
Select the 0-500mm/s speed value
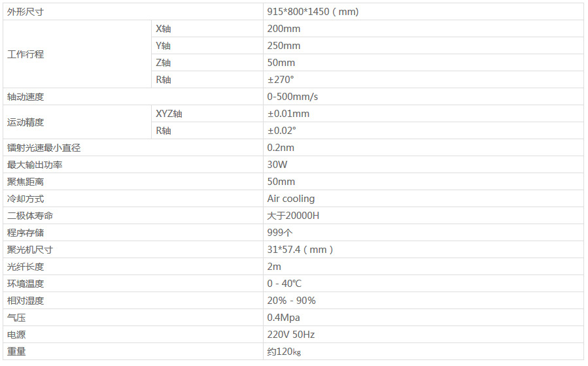[x=293, y=97]
